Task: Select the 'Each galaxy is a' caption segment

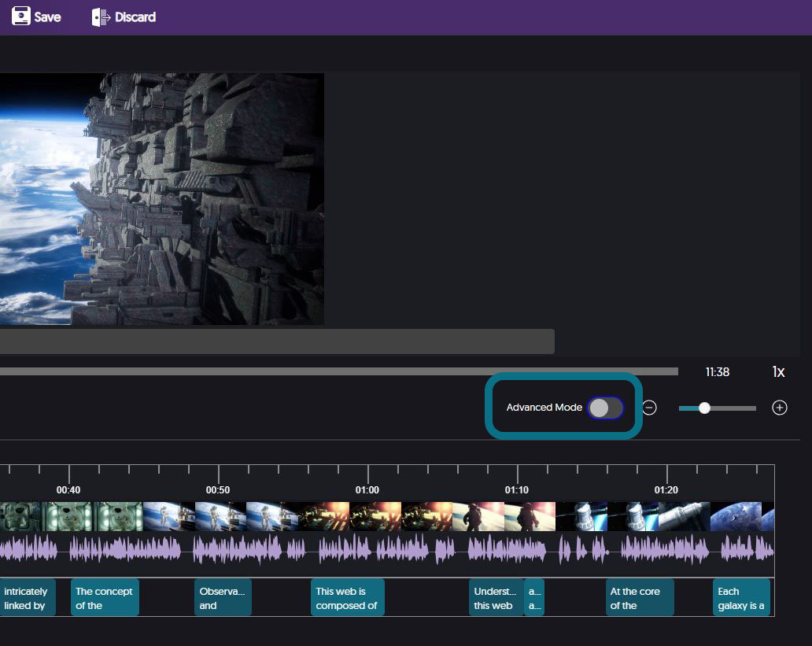Action: [x=740, y=596]
